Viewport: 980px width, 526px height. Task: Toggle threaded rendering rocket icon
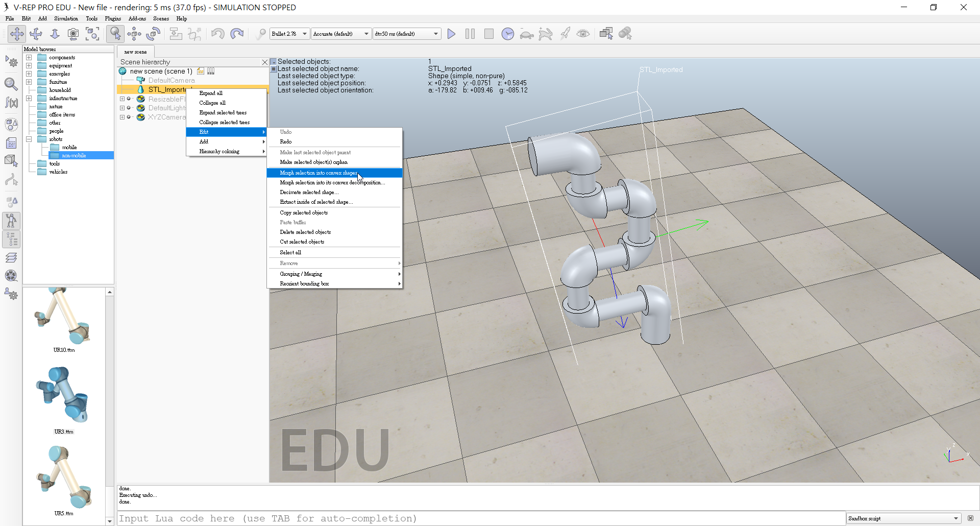565,34
